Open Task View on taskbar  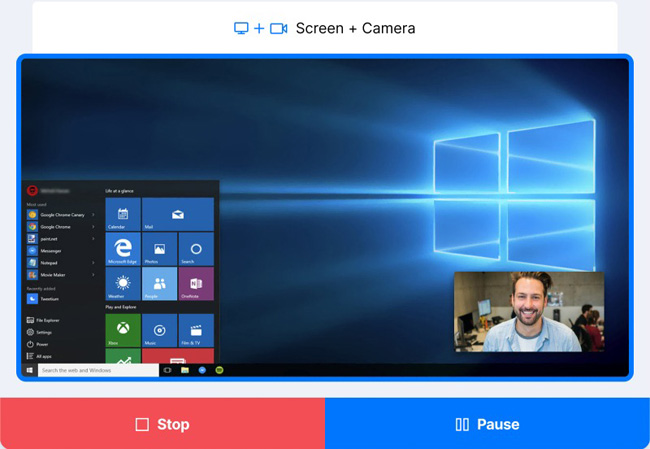(x=167, y=370)
